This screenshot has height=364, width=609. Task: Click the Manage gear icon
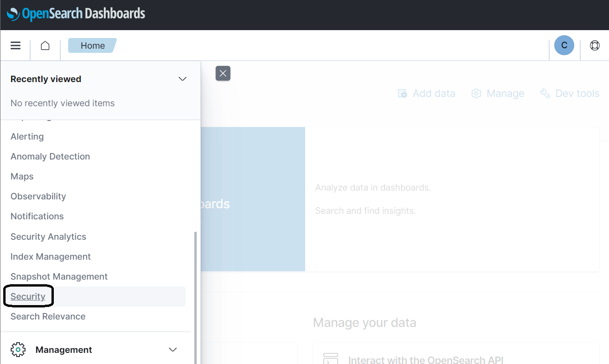(x=476, y=94)
